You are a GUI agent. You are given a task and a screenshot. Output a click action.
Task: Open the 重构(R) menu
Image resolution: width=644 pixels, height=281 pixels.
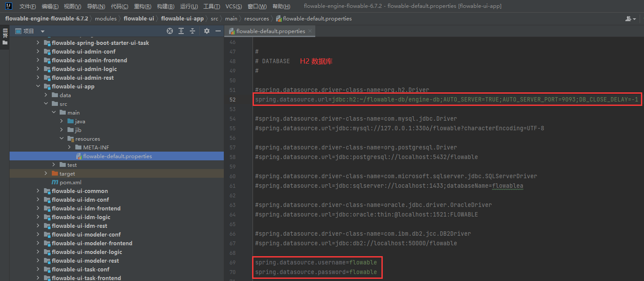click(x=143, y=7)
